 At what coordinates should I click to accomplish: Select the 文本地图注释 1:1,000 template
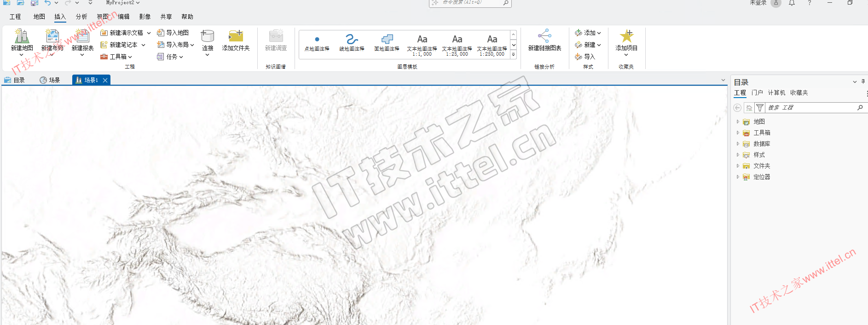[422, 45]
